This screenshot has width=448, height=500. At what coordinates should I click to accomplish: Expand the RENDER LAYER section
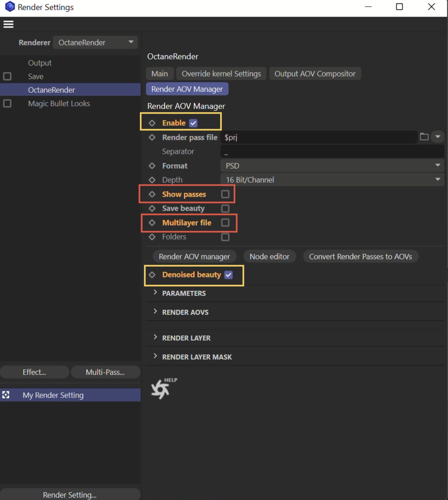coord(155,337)
